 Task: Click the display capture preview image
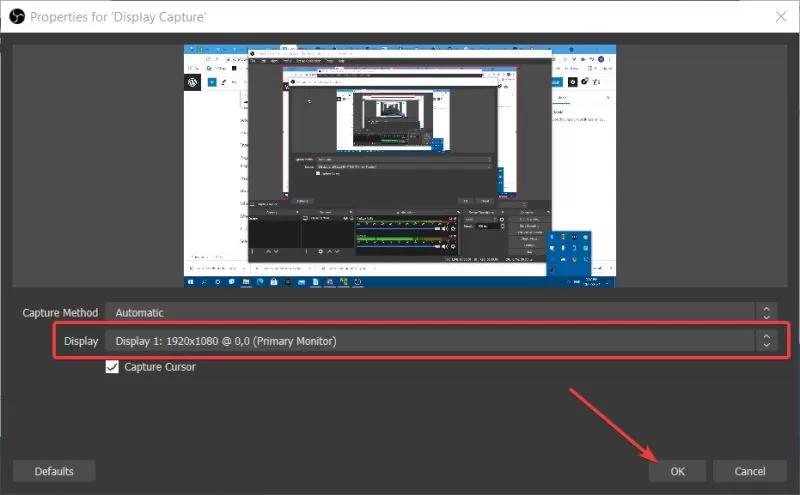click(399, 166)
